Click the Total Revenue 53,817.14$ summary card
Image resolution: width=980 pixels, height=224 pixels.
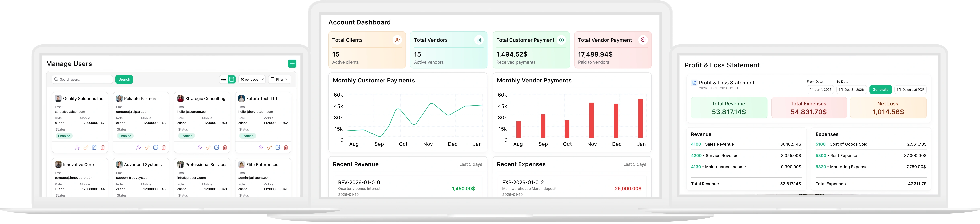click(729, 108)
